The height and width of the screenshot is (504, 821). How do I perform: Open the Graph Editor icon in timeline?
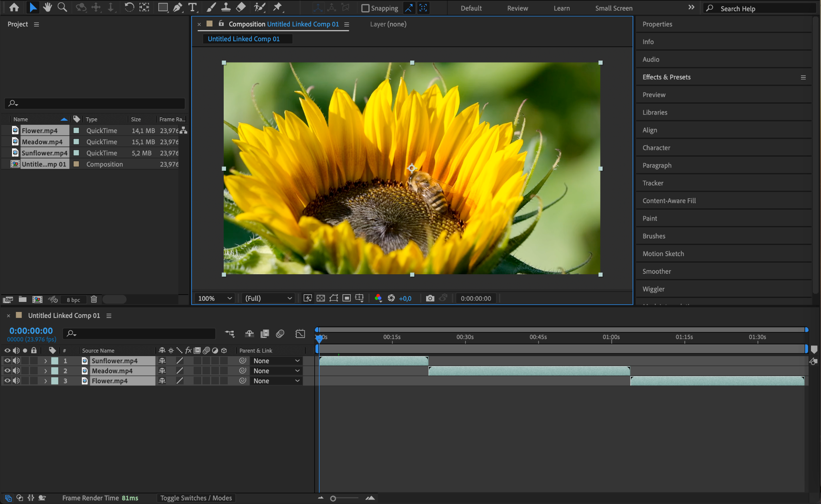[x=300, y=334]
